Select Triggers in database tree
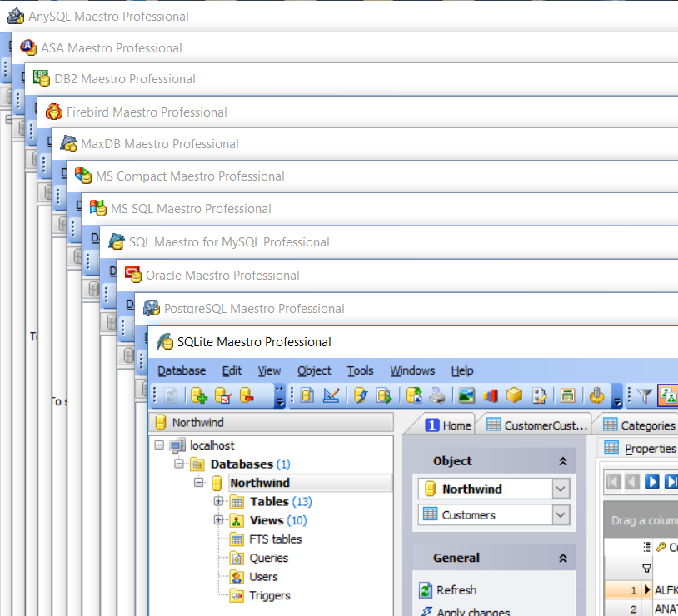This screenshot has height=616, width=678. pos(269,596)
